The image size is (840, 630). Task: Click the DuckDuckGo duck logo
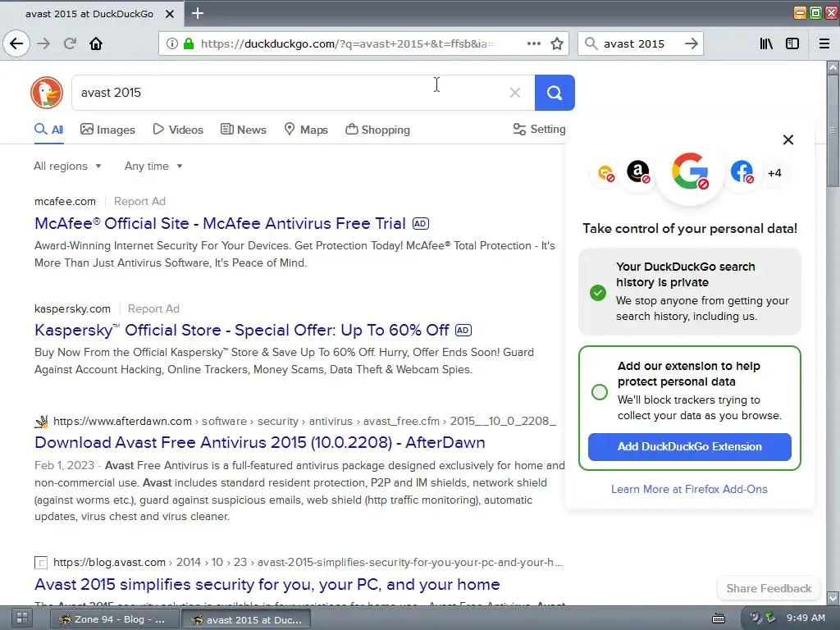click(x=47, y=93)
